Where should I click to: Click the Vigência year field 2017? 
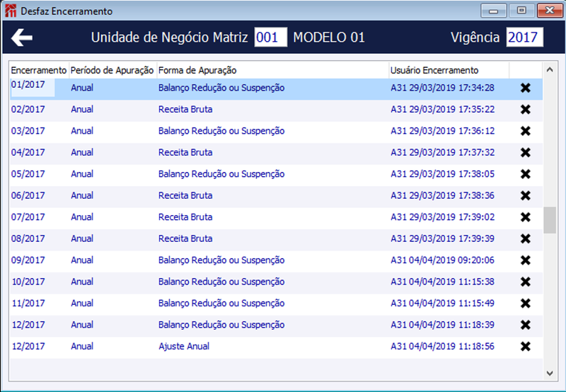[x=524, y=38]
